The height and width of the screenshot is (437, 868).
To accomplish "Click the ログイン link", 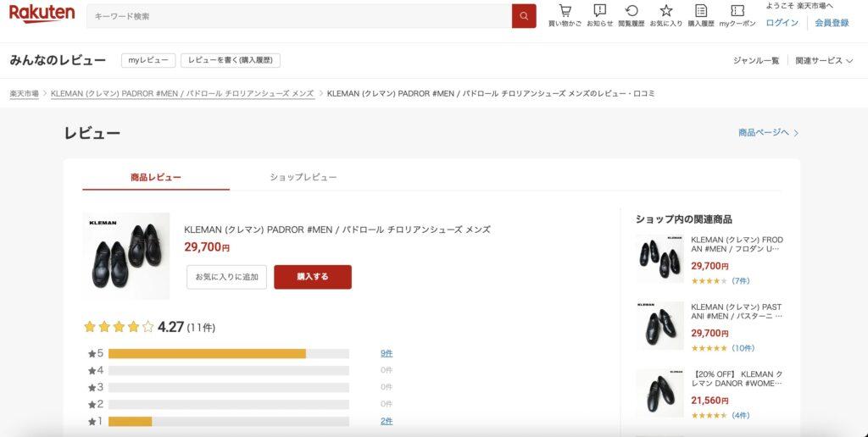I will point(782,23).
